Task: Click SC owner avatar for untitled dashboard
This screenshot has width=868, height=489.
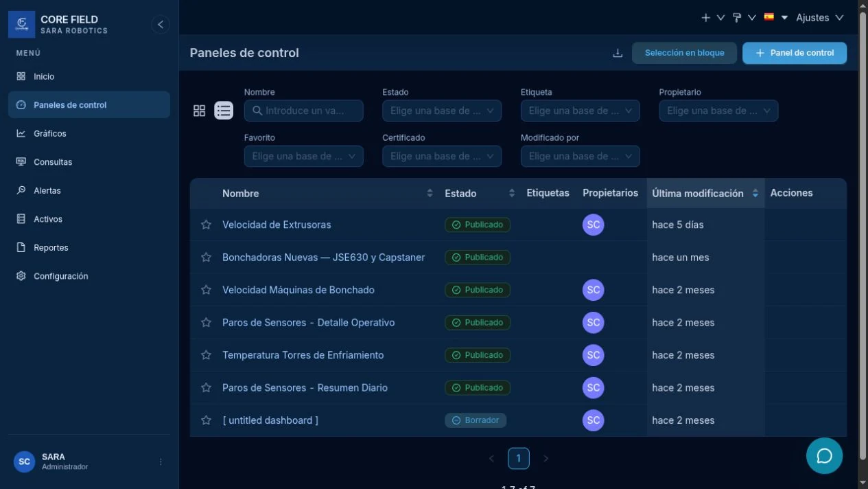Action: 594,420
